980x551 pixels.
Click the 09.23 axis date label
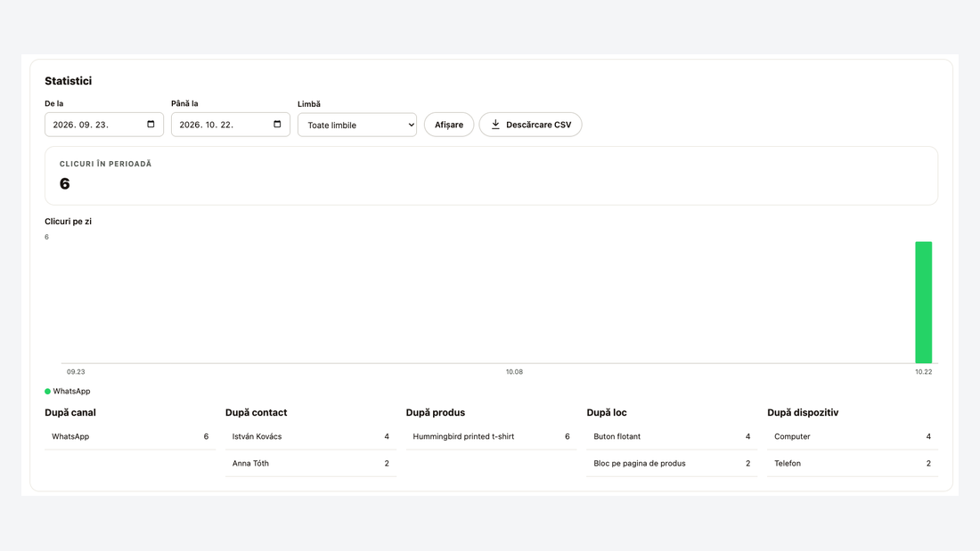click(x=76, y=372)
